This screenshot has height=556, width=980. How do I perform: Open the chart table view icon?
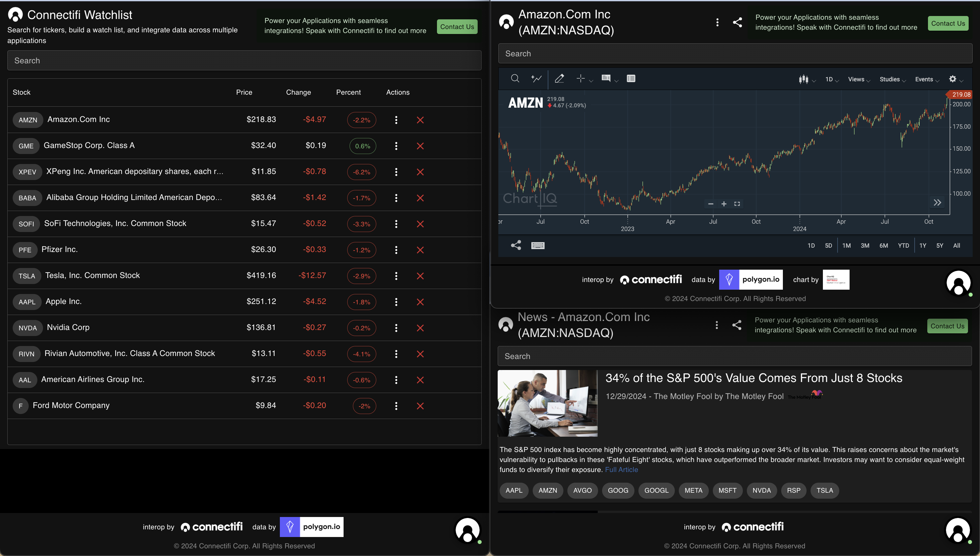[631, 78]
